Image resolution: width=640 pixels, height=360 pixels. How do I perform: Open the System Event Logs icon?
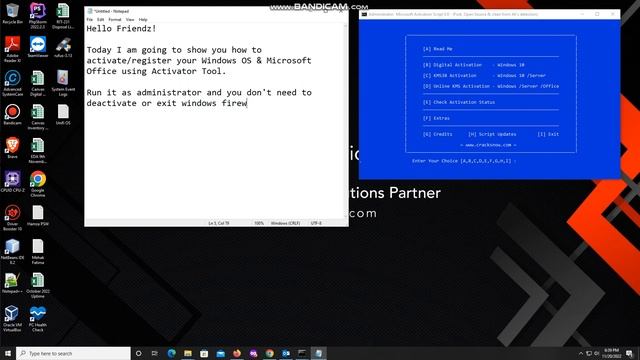(63, 83)
